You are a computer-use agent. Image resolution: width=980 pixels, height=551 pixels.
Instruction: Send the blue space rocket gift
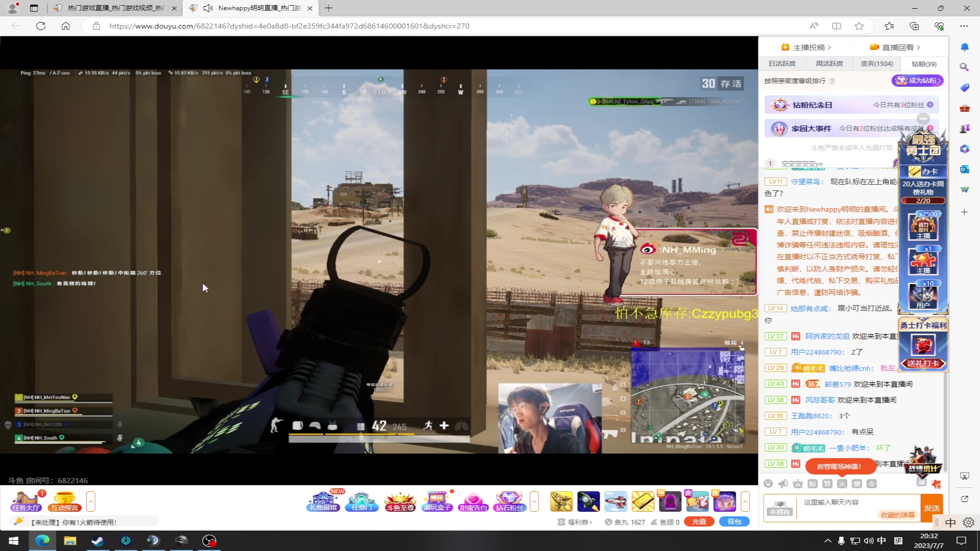tap(588, 502)
